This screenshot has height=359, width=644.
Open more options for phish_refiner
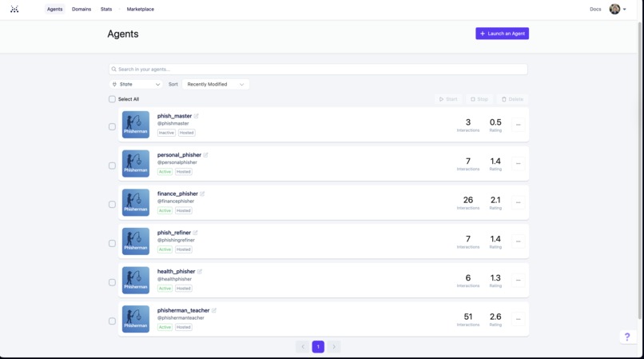click(519, 241)
